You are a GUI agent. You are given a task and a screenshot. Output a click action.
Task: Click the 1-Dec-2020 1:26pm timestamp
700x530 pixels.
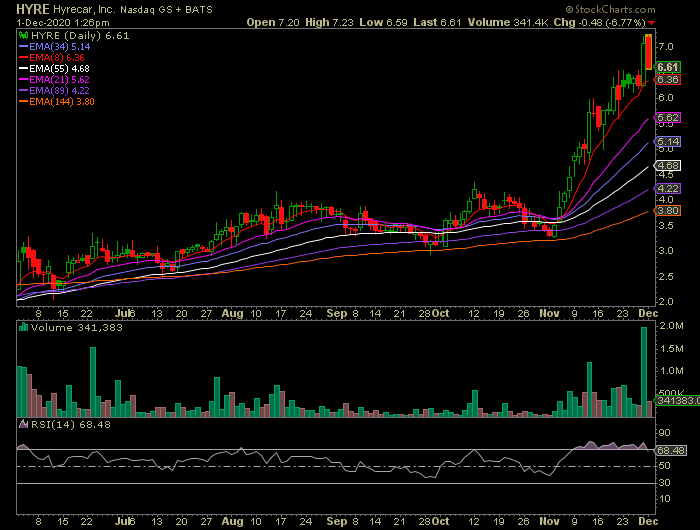[x=62, y=22]
